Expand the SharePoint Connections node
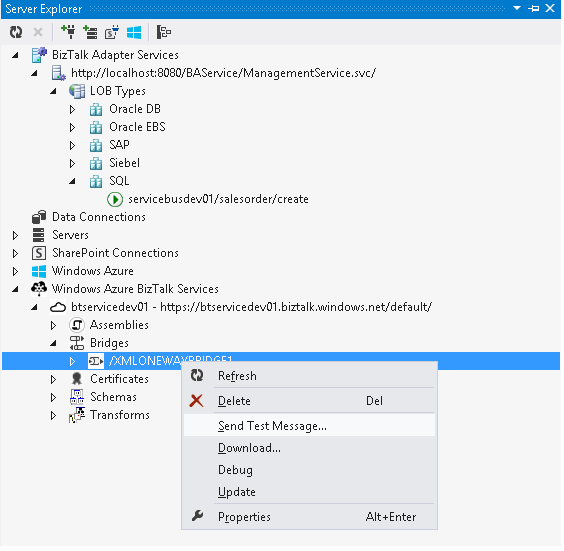Viewport: 564px width, 551px height. click(15, 254)
